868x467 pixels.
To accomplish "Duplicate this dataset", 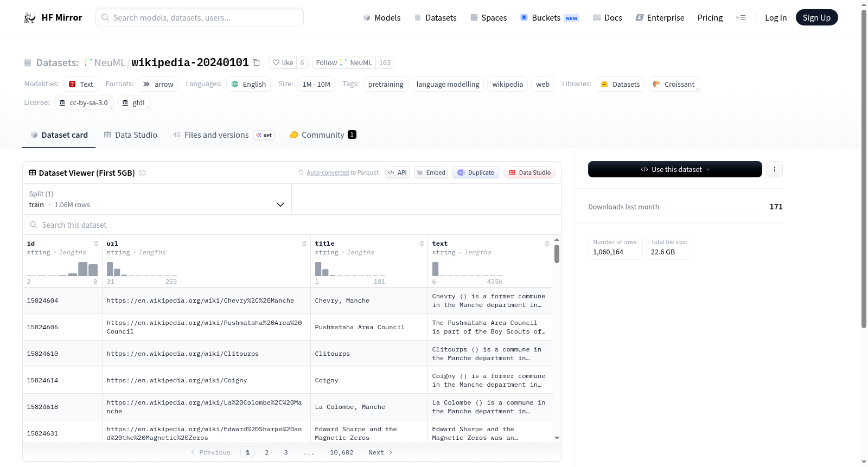I will pos(476,172).
